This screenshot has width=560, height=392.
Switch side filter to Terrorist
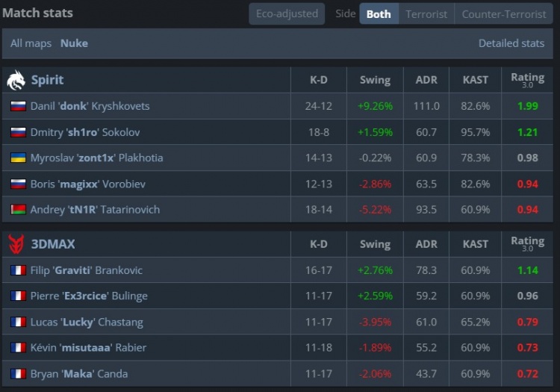[x=426, y=13]
